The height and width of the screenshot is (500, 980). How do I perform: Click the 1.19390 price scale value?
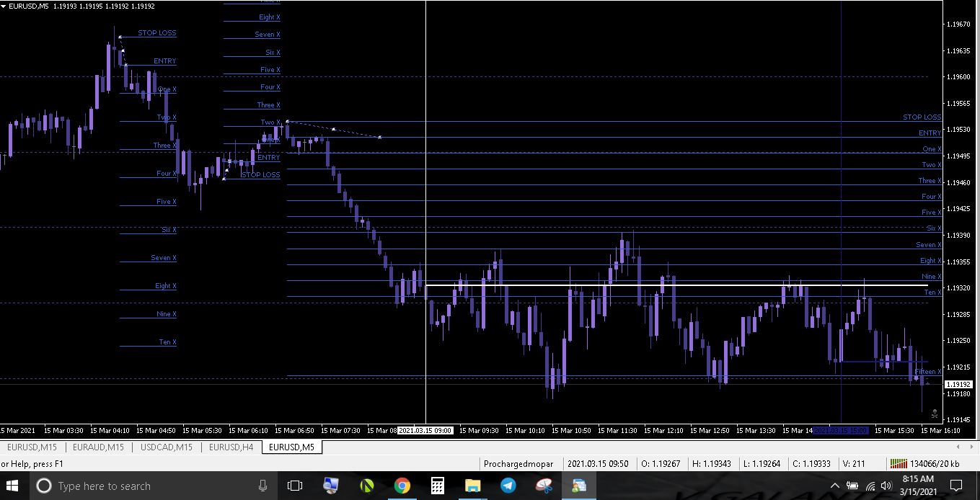pos(958,236)
